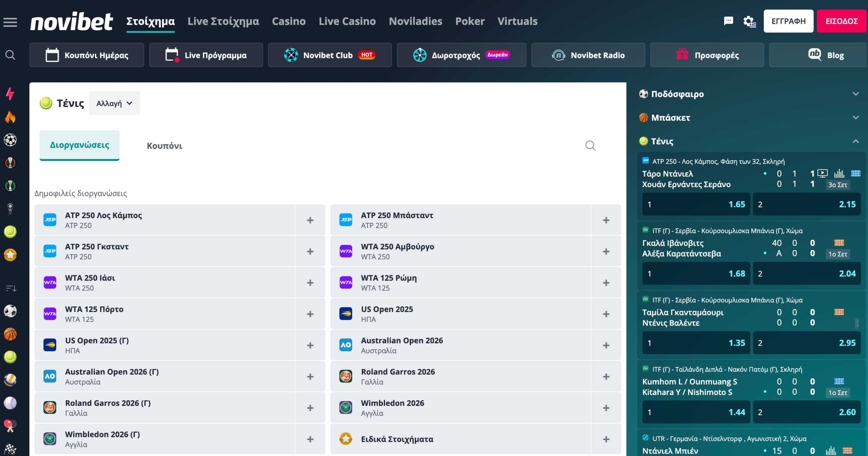
Task: Select the table tennis paddle sidebar icon
Action: pyautogui.click(x=10, y=426)
